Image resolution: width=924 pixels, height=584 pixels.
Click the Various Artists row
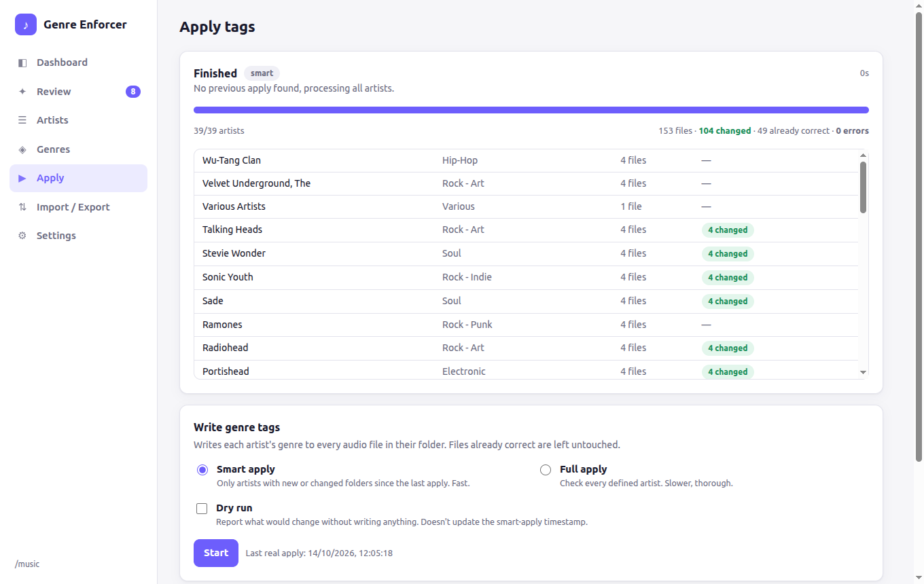click(527, 207)
